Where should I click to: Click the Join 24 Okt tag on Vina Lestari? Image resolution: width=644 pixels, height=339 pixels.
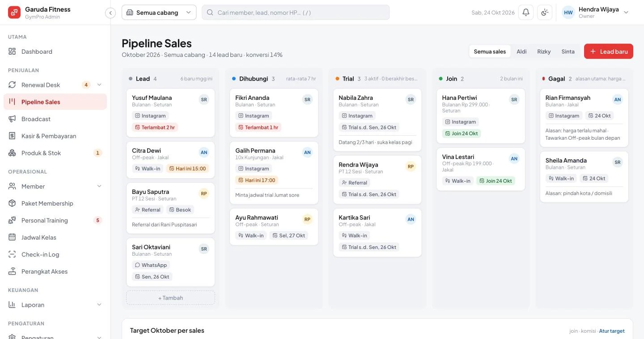(496, 181)
